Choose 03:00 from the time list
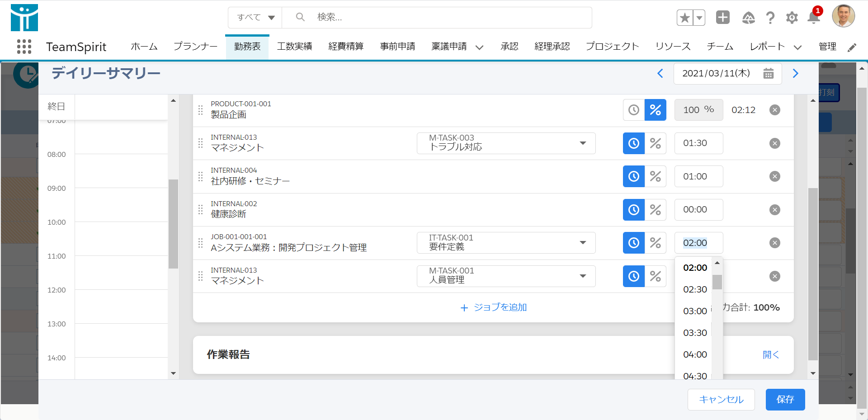 pyautogui.click(x=695, y=311)
